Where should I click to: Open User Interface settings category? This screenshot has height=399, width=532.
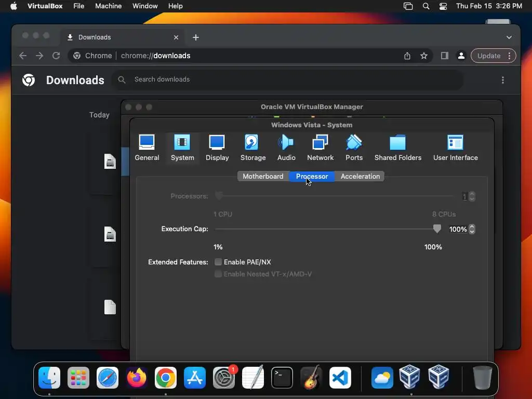455,148
